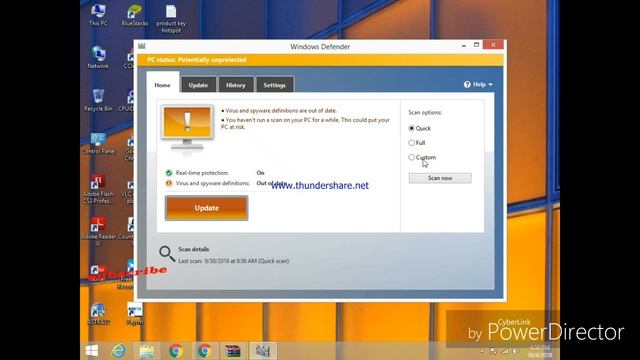Open Adobe Reader XI desktop shortcut
Image resolution: width=640 pixels, height=360 pixels.
point(98,231)
